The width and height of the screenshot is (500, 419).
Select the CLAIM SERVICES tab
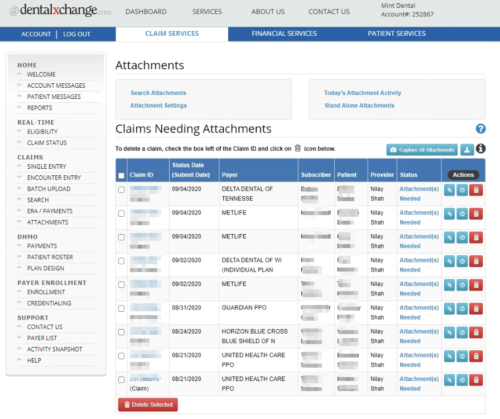point(172,34)
